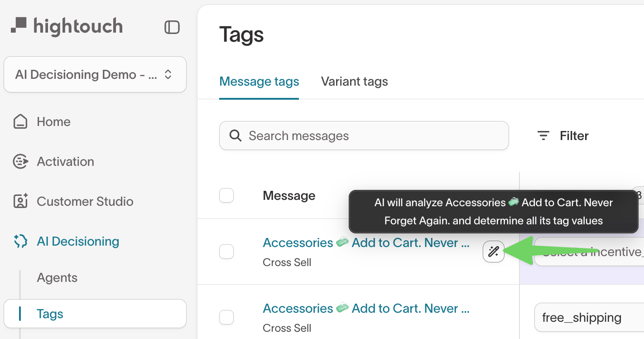The width and height of the screenshot is (644, 339).
Task: Check the second Accessories message row
Action: (226, 317)
